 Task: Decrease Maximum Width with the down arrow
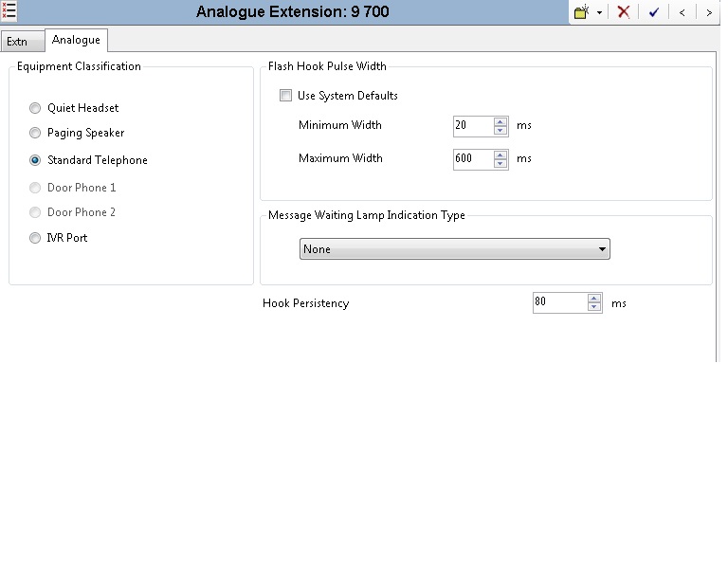500,163
